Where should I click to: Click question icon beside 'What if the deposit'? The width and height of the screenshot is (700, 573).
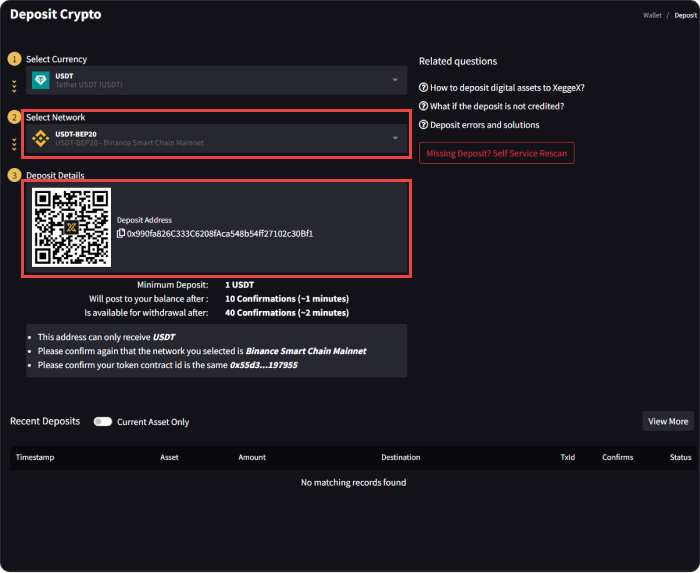pos(423,106)
